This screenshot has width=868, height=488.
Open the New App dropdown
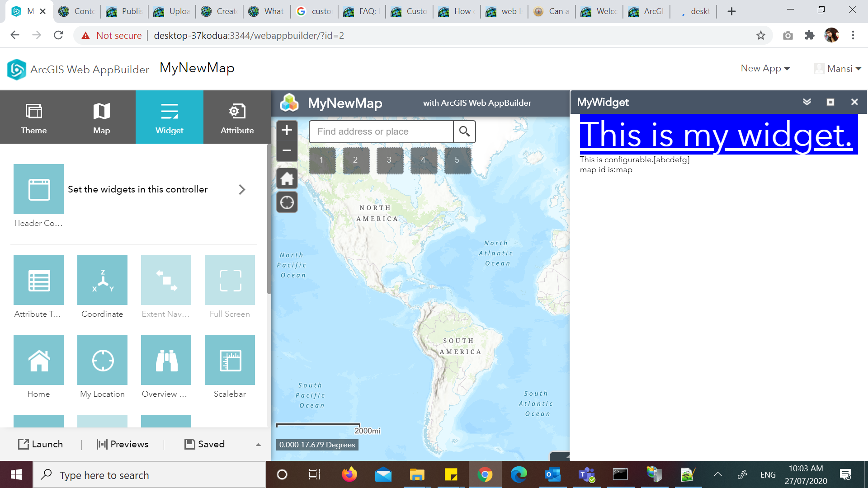point(765,68)
